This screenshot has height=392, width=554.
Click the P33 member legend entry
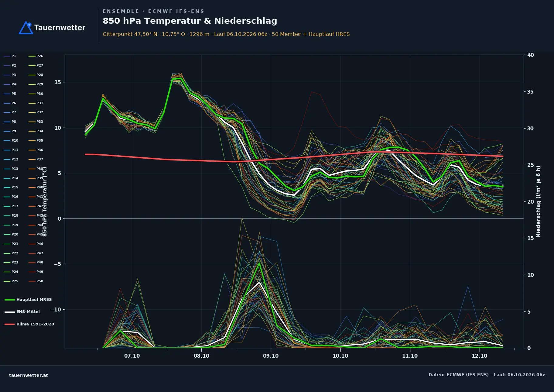pyautogui.click(x=36, y=122)
